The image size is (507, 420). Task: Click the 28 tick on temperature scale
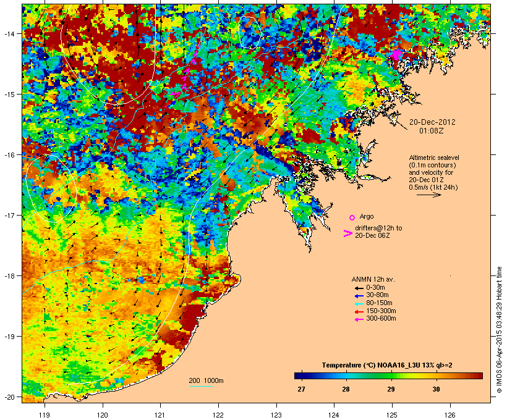(x=346, y=389)
